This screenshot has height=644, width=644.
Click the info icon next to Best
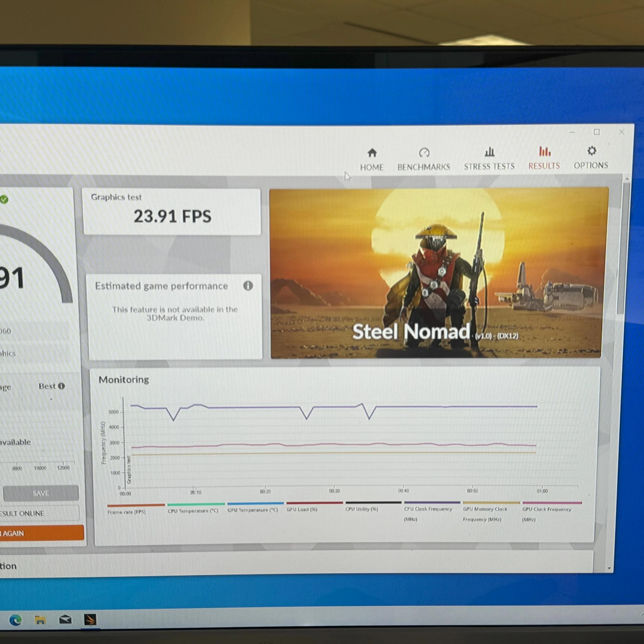tap(61, 386)
